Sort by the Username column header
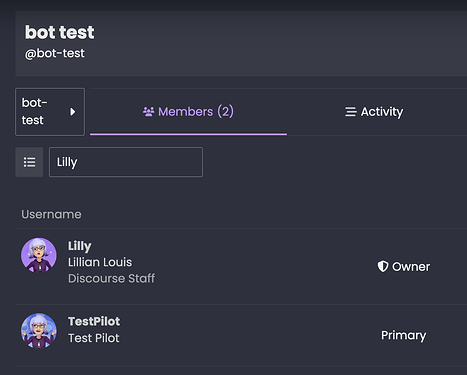The image size is (467, 375). [51, 214]
